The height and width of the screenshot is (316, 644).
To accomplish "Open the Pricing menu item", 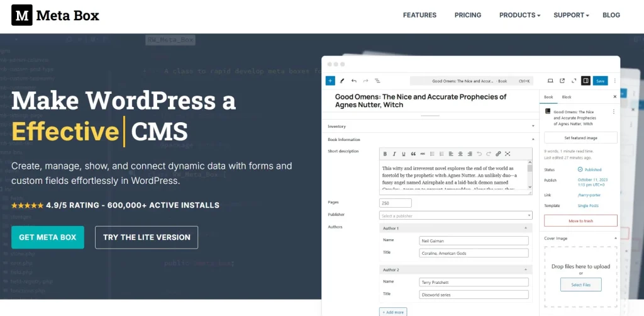I will [x=467, y=15].
